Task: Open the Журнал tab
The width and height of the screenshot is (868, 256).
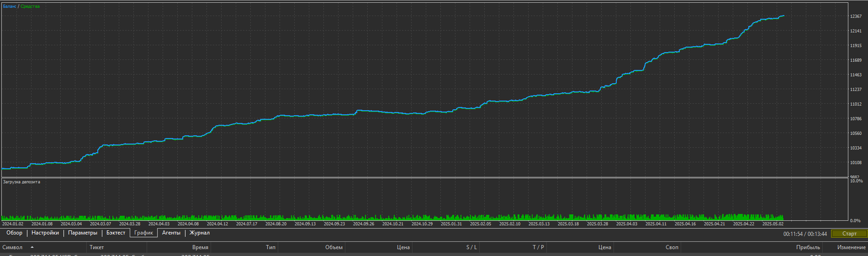Action: coord(200,233)
